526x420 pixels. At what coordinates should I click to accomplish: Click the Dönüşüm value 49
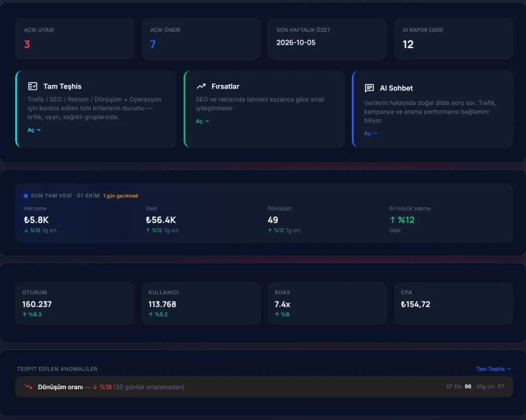click(273, 220)
